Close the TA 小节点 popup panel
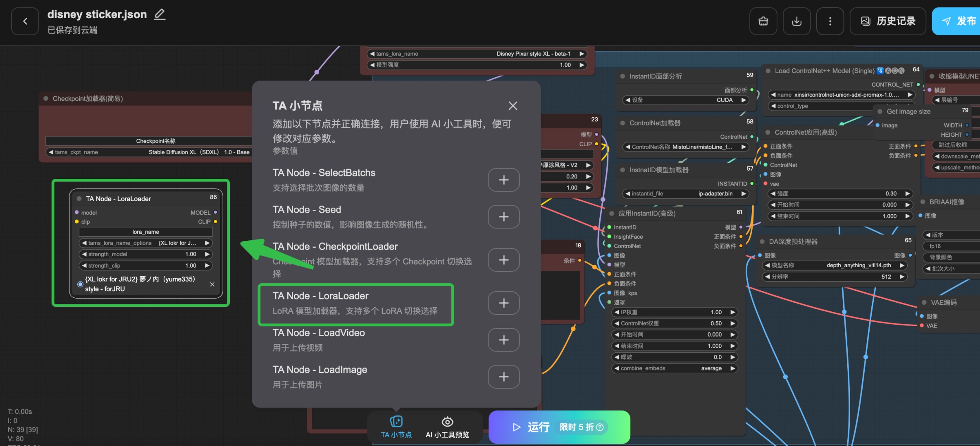This screenshot has width=980, height=446. point(513,106)
